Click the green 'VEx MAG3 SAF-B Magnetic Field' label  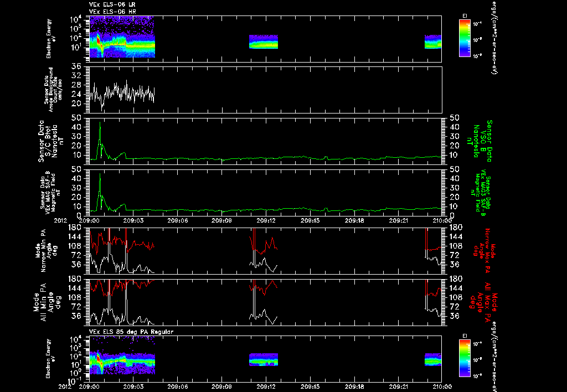tap(481, 193)
